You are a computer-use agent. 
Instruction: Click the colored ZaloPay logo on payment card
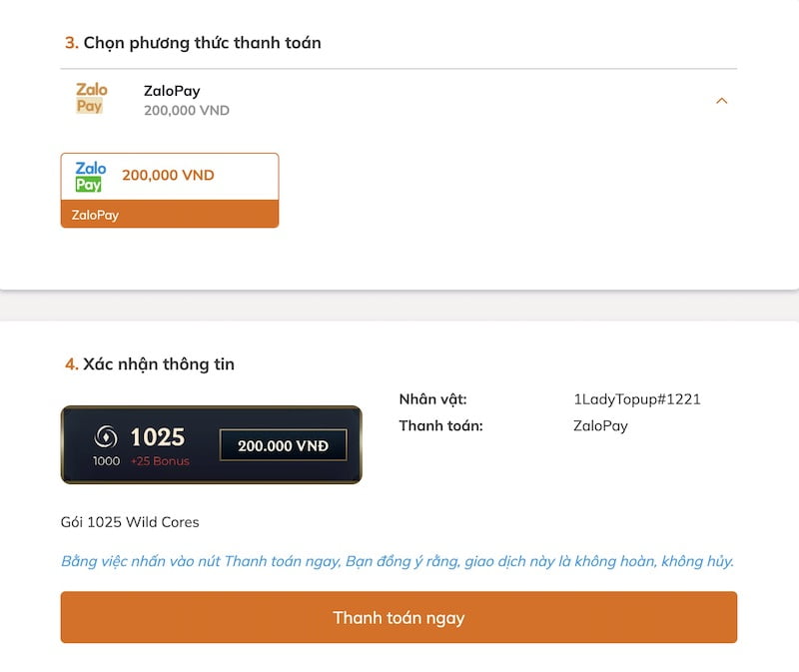(x=90, y=177)
